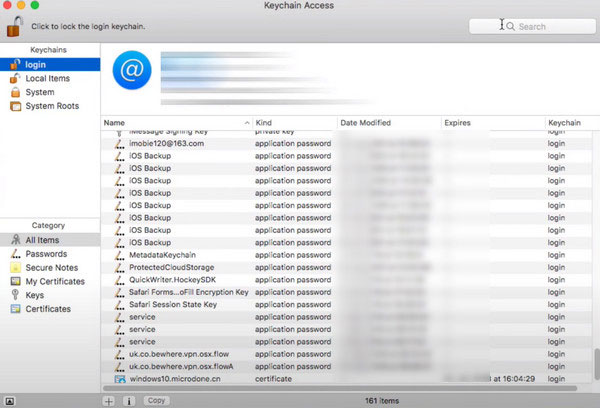600x408 pixels.
Task: Show the Secure Notes category
Action: click(x=52, y=268)
